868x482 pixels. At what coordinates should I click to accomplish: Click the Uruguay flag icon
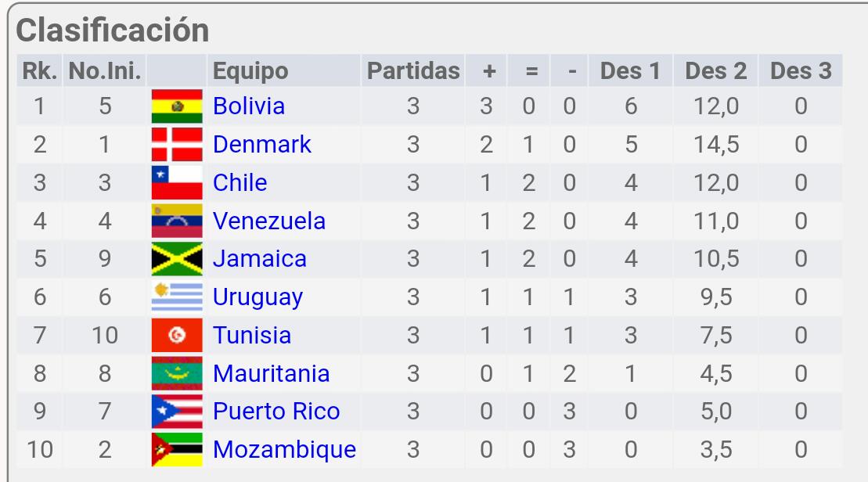[177, 297]
